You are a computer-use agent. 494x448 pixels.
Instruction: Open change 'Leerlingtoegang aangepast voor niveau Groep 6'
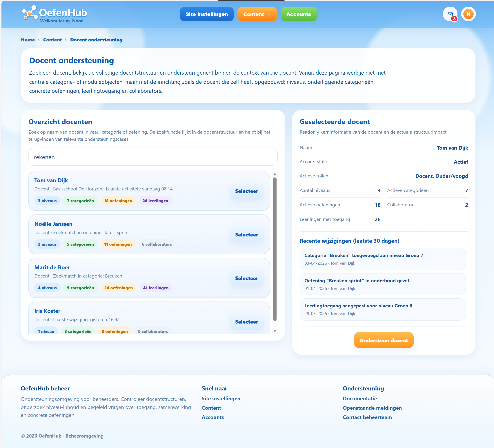click(382, 309)
